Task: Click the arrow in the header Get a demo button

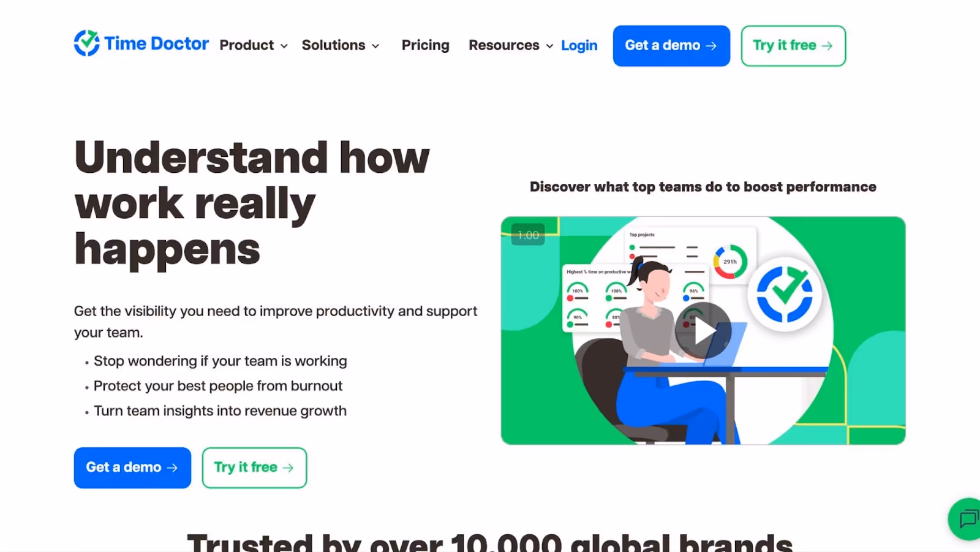Action: click(x=711, y=46)
